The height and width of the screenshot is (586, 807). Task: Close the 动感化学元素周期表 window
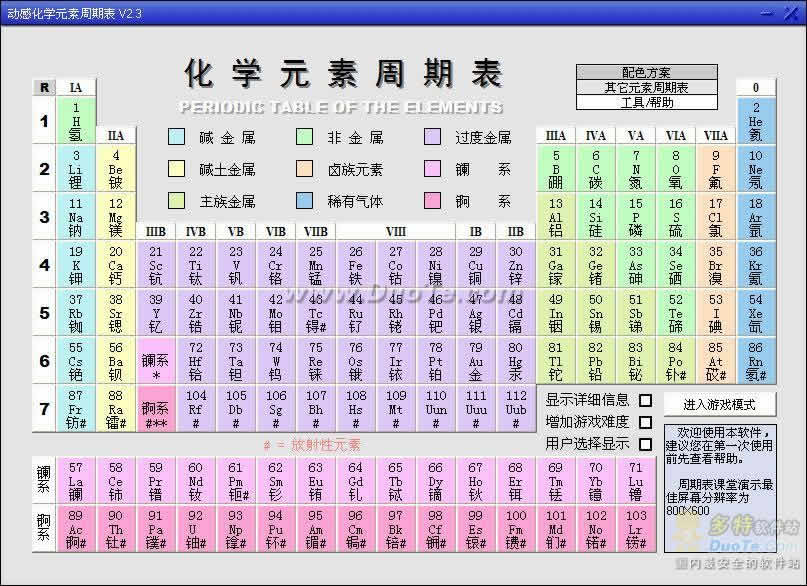point(792,13)
